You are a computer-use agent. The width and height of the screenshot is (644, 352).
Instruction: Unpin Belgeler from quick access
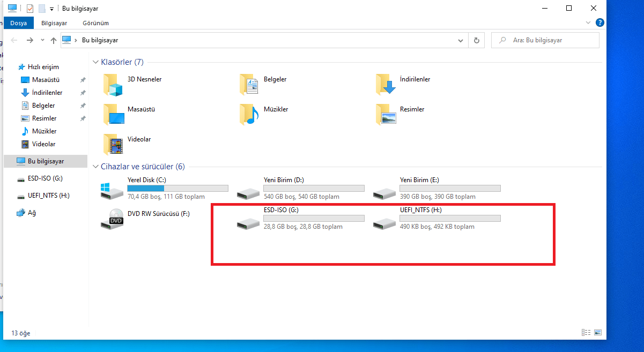(x=83, y=106)
